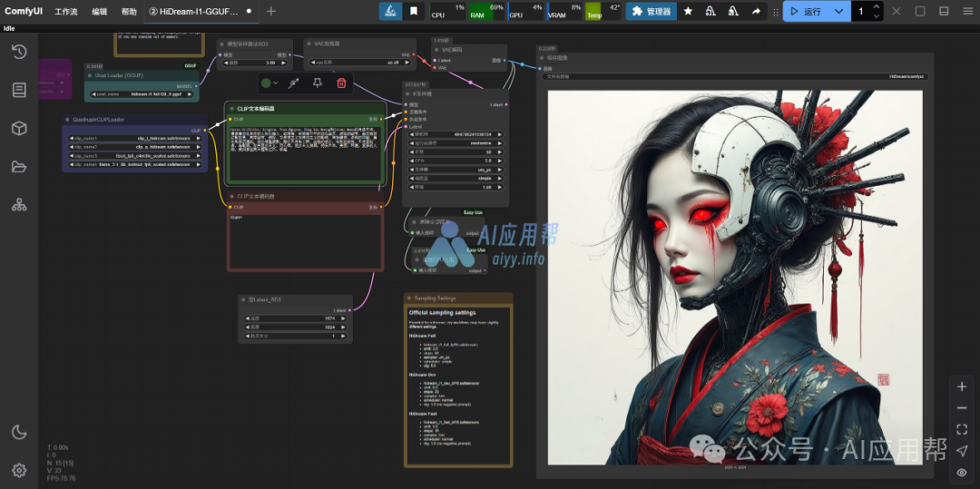The height and width of the screenshot is (489, 980).
Task: Click the generated geisha cyborg image preview
Action: (735, 278)
